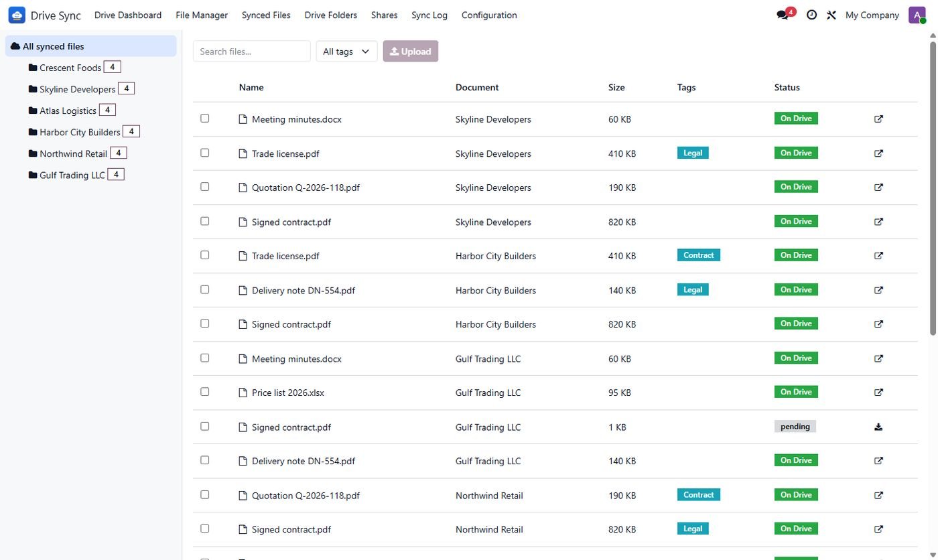938x560 pixels.
Task: Open Skyline Quotation Q-2026-118.pdf external link icon
Action: coord(878,188)
